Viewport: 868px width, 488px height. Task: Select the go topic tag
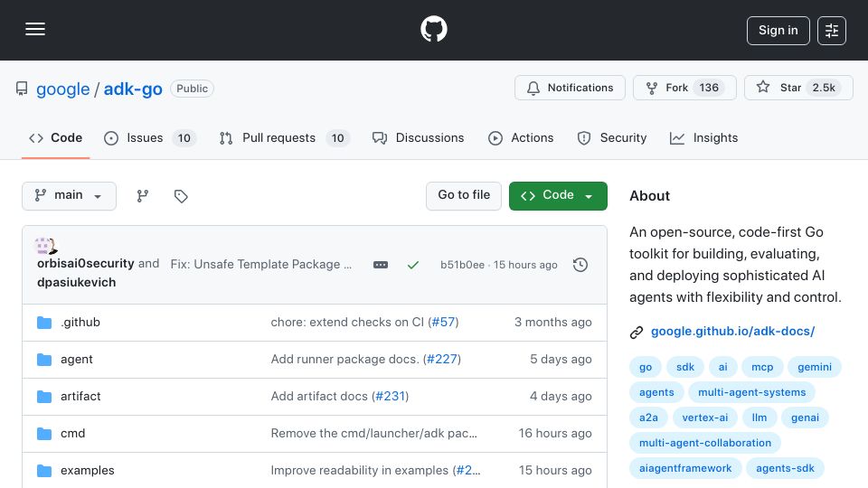point(646,367)
